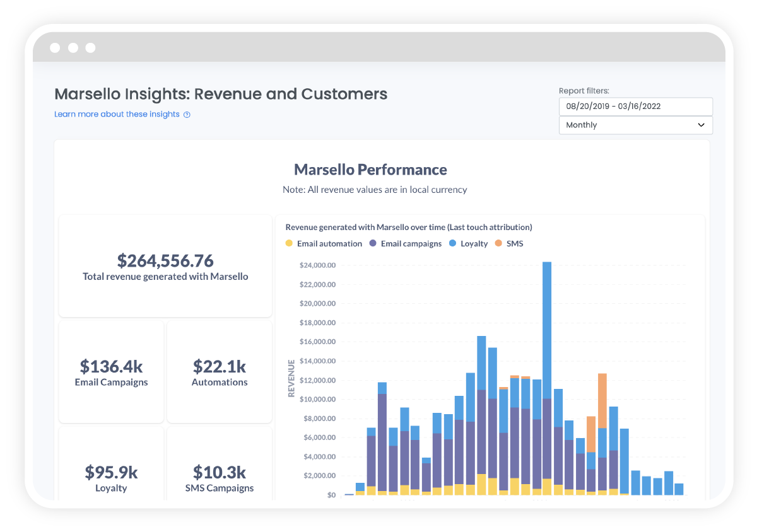The height and width of the screenshot is (532, 757).
Task: Open Learn more about these insights link
Action: click(117, 114)
